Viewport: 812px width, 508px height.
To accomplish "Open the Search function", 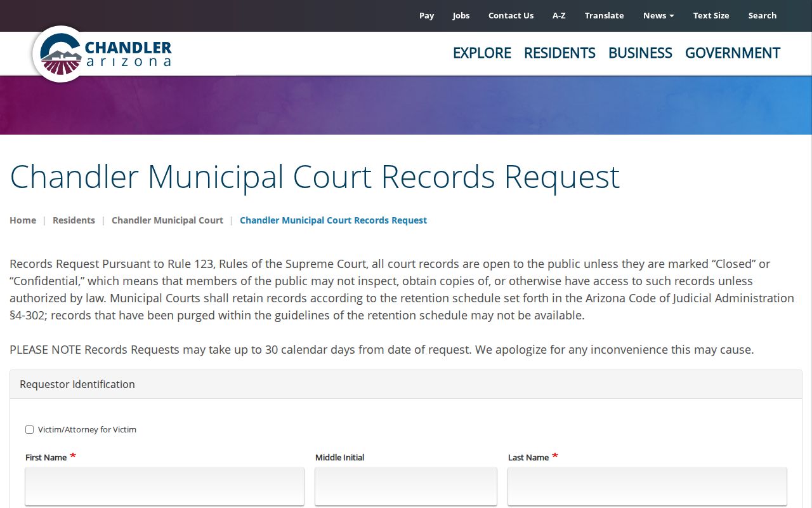I will click(x=763, y=15).
